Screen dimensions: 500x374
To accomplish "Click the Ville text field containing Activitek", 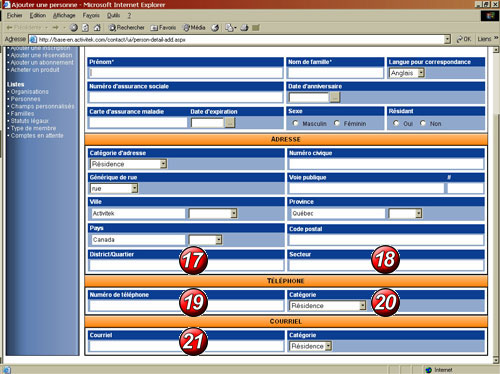I will [x=138, y=213].
